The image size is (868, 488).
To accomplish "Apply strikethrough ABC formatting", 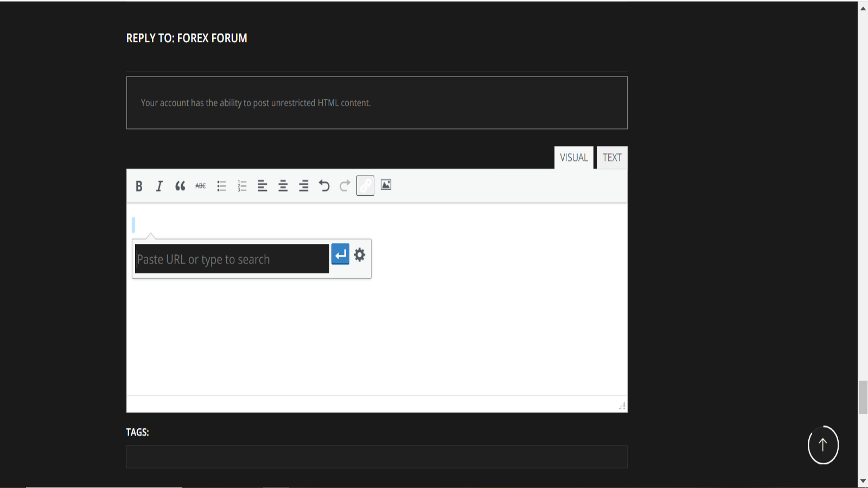I will click(201, 186).
